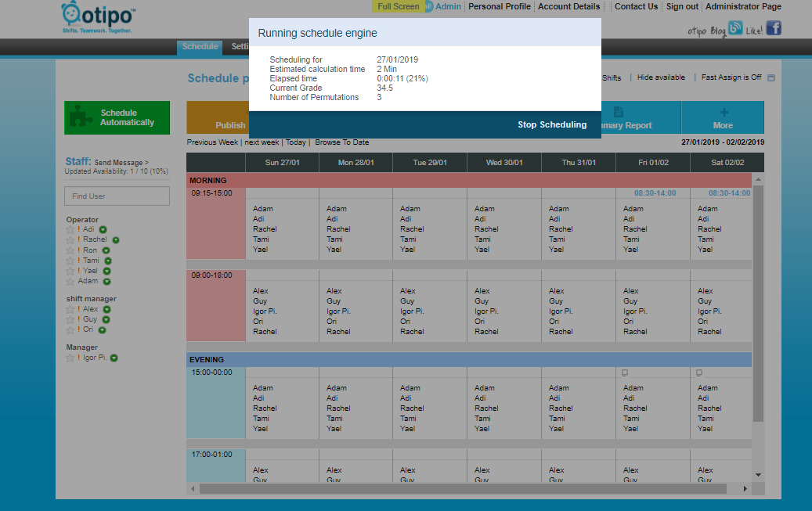
Task: Click the note icon on Friday evening shift
Action: pos(624,372)
